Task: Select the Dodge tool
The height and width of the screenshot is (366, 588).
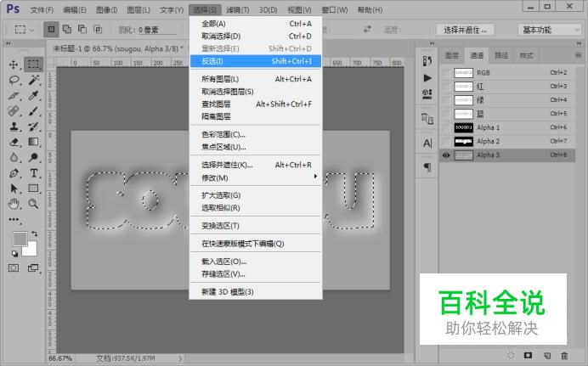Action: (x=34, y=157)
